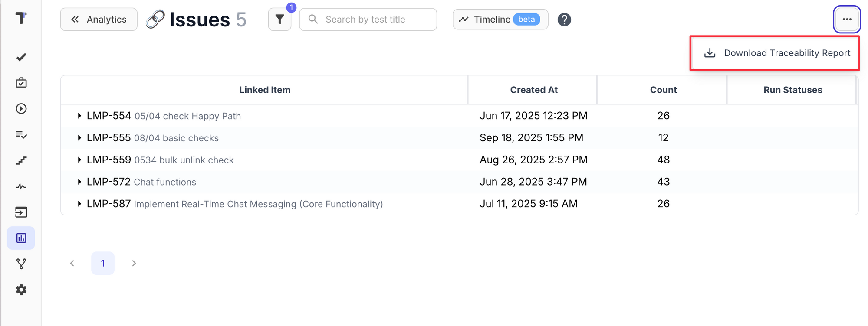Select the milestones steps icon
The height and width of the screenshot is (326, 868).
(x=20, y=160)
